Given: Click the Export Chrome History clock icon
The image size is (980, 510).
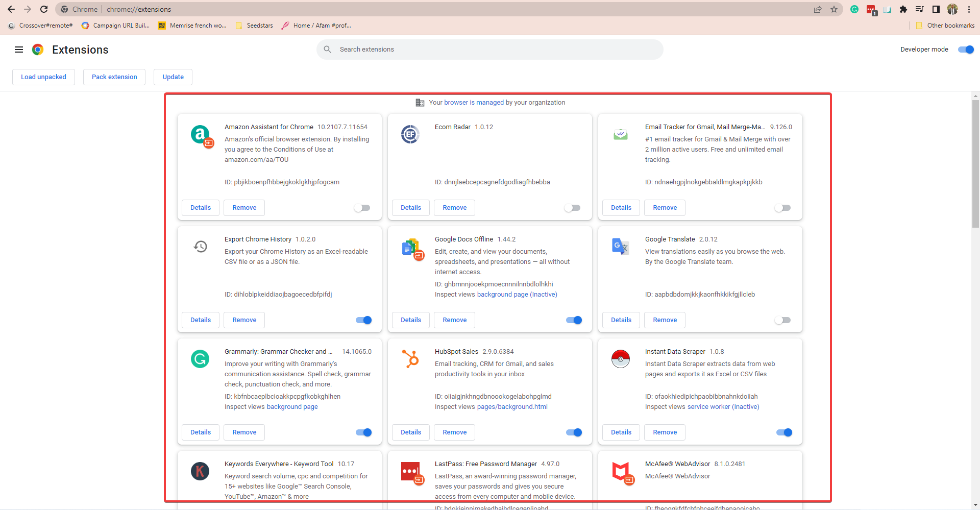Looking at the screenshot, I should click(200, 247).
